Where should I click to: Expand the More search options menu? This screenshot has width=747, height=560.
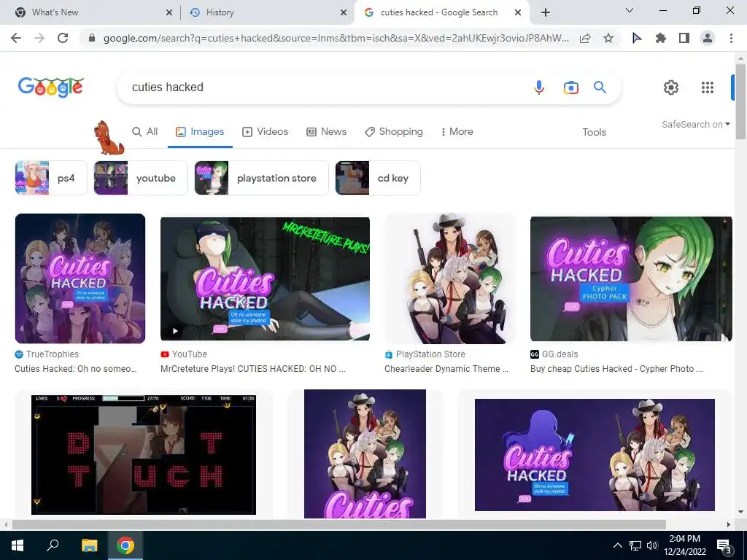(x=457, y=132)
